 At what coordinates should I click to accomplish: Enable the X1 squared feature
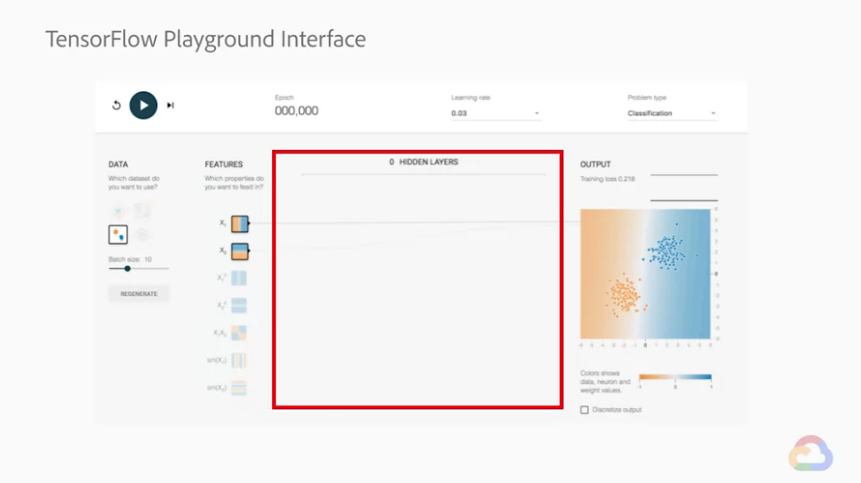[x=239, y=278]
